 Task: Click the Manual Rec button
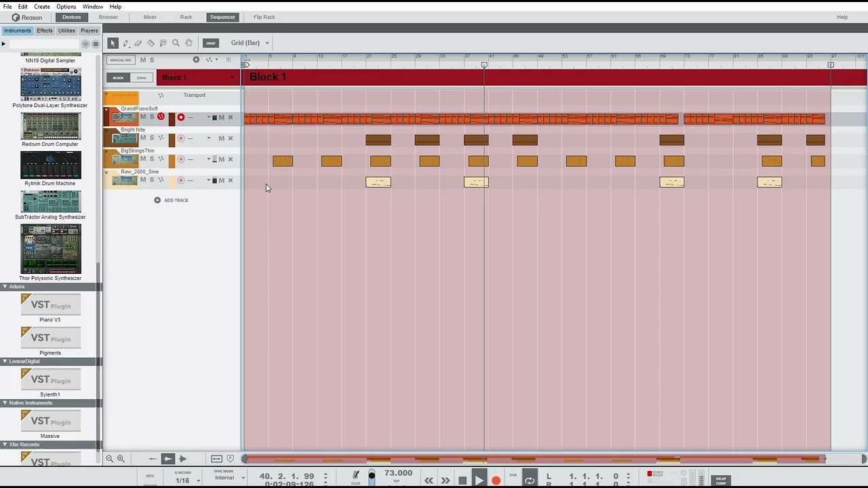tap(121, 60)
